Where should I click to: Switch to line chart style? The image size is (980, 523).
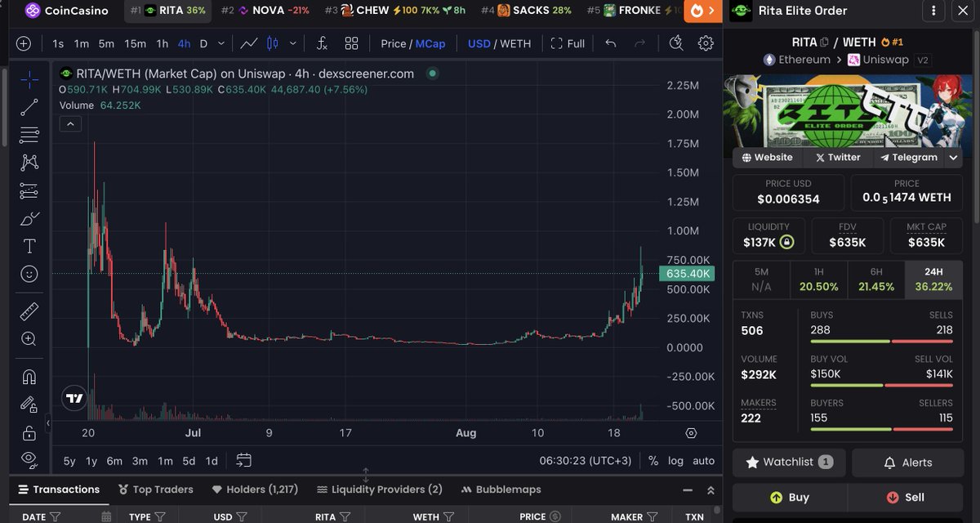(250, 43)
